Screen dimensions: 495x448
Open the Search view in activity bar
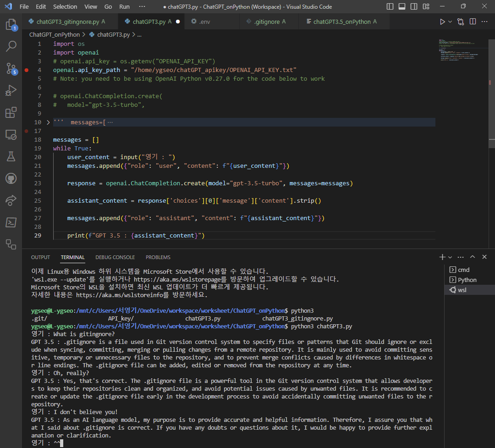(x=11, y=46)
